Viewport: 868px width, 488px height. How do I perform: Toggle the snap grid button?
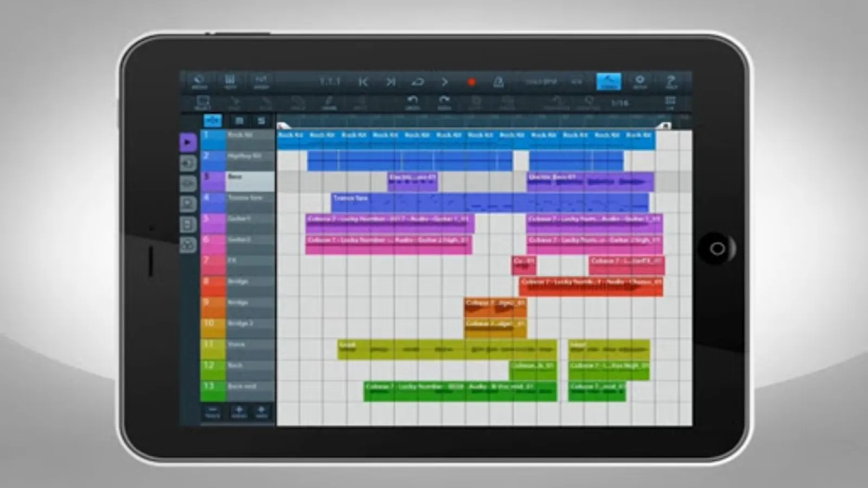670,102
